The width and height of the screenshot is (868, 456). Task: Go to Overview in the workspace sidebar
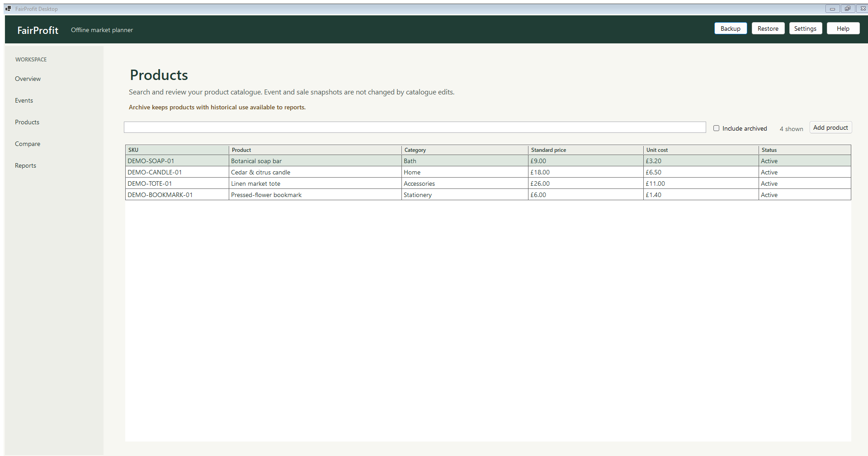(28, 79)
